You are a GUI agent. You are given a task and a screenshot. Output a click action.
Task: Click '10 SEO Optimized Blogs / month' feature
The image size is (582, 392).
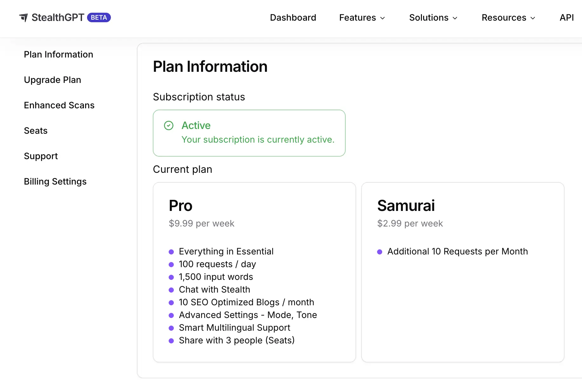click(x=246, y=302)
